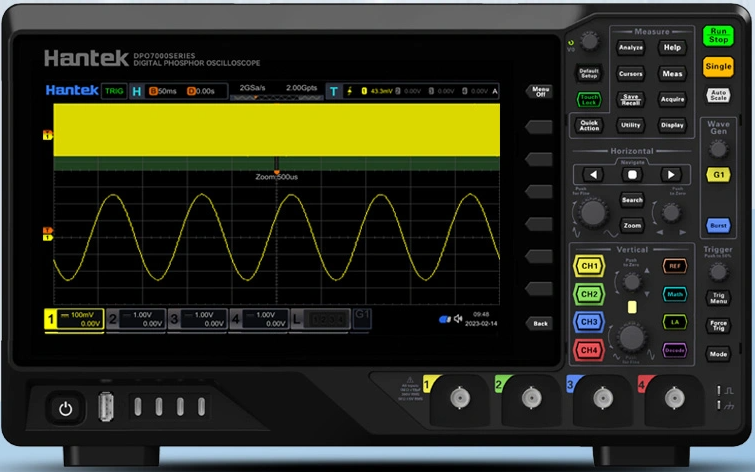Navigate forward with right arrow key
755x472 pixels.
coord(671,175)
